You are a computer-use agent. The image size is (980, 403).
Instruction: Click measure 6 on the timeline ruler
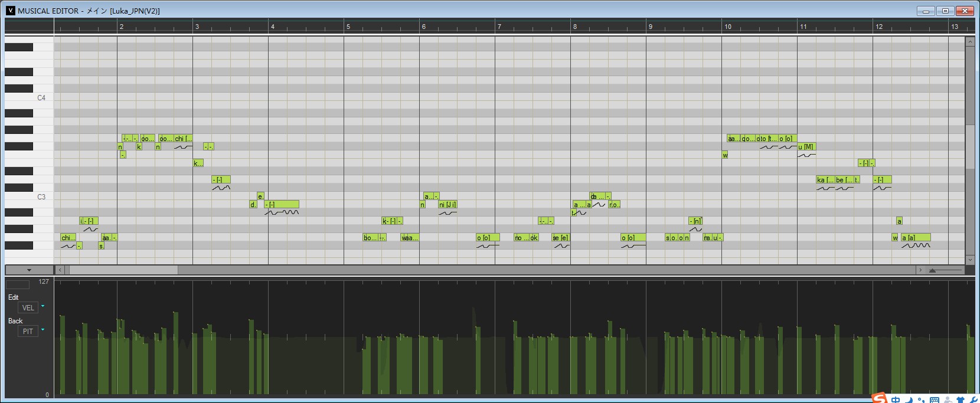pos(423,27)
